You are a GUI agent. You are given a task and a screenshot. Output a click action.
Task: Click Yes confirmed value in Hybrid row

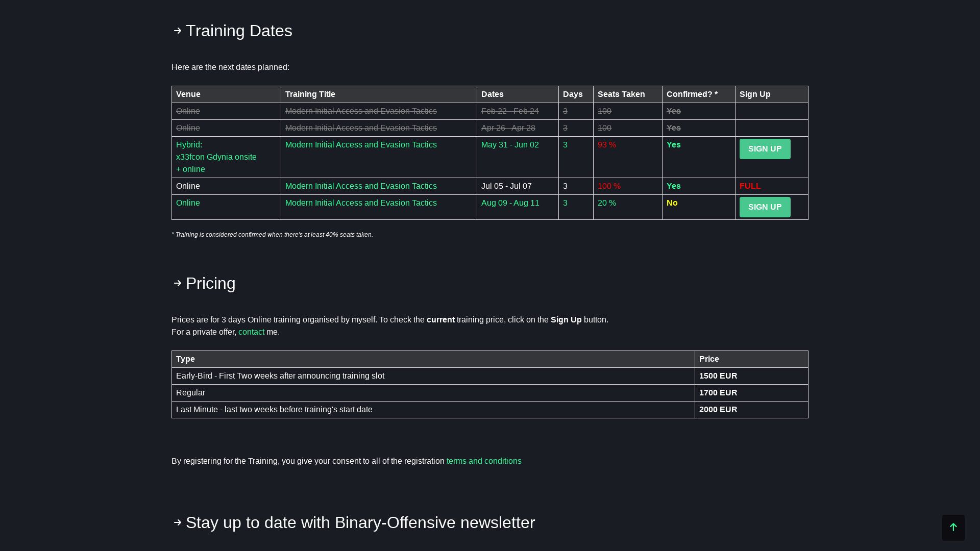[673, 144]
